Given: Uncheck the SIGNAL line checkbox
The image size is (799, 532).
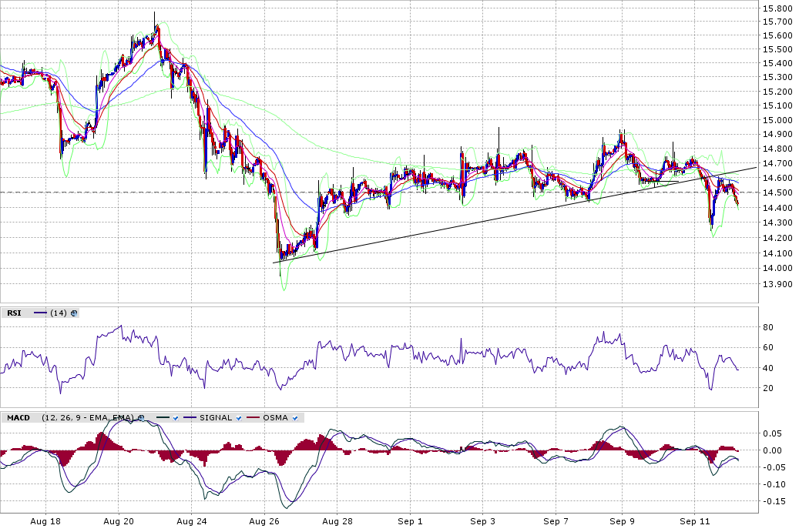Looking at the screenshot, I should pyautogui.click(x=240, y=418).
